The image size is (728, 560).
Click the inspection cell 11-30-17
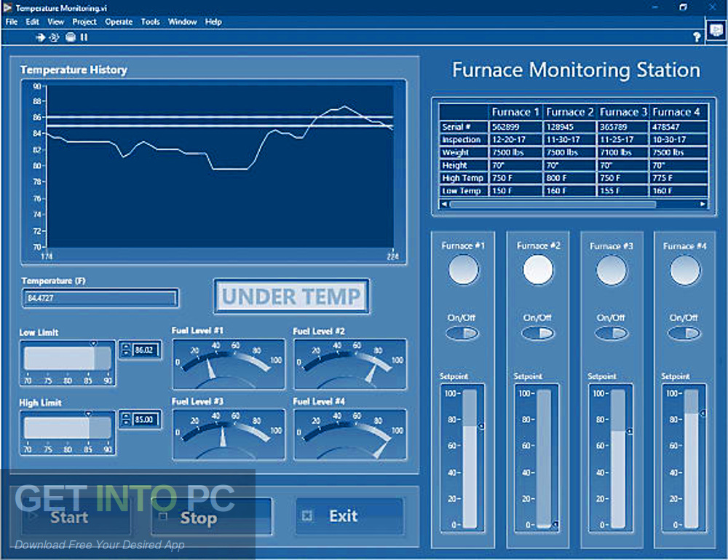point(570,139)
